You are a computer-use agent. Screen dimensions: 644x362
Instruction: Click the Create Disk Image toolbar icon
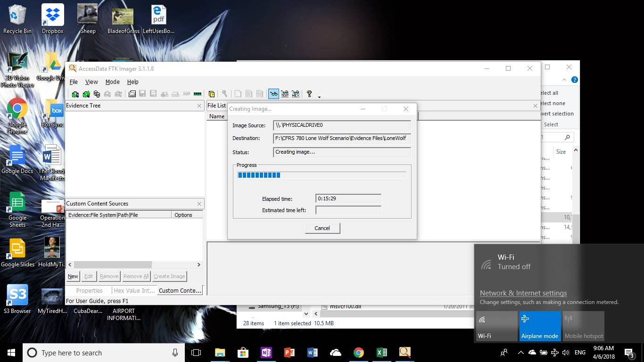[132, 94]
